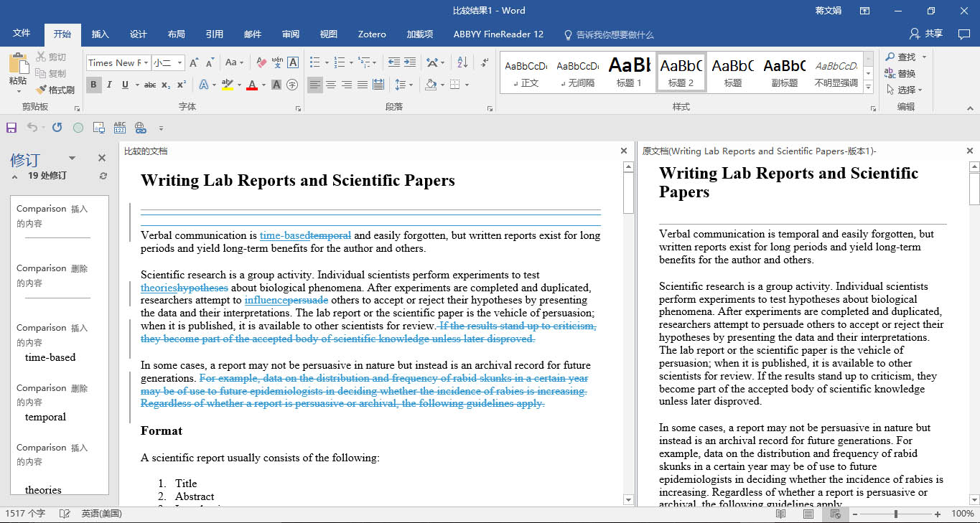Toggle Bold formatting
The image size is (980, 523).
coord(93,85)
